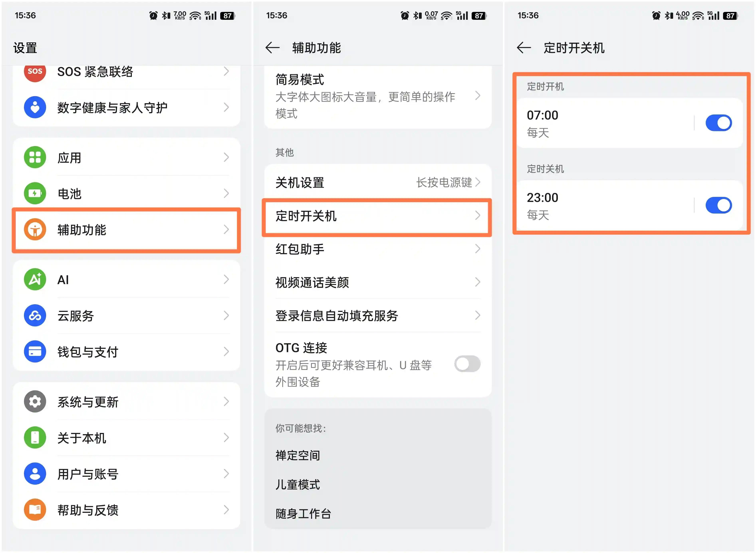Open 红包助手 by its chevron
Viewport: 756px width, 553px height.
[x=478, y=249]
